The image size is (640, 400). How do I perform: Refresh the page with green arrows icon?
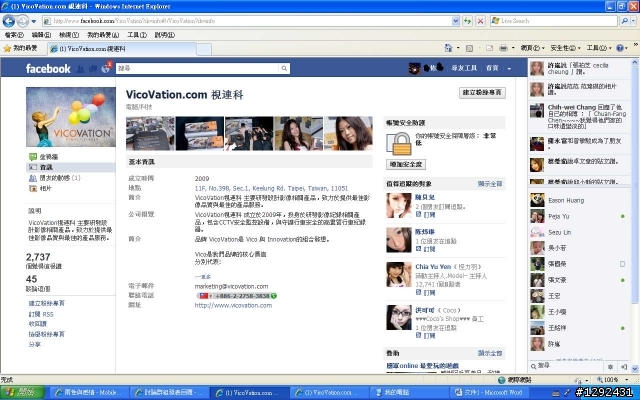(x=467, y=21)
